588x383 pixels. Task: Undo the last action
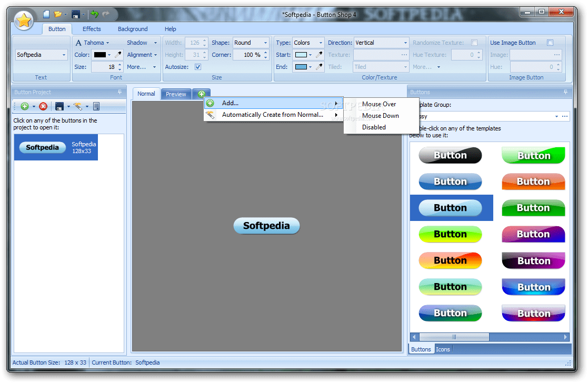pos(95,14)
